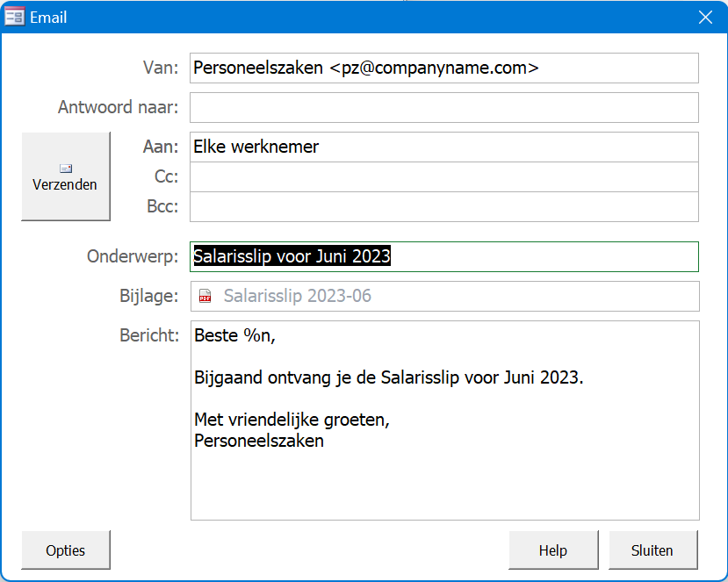Image resolution: width=728 pixels, height=582 pixels.
Task: Click inside the empty Cc field
Action: point(443,176)
